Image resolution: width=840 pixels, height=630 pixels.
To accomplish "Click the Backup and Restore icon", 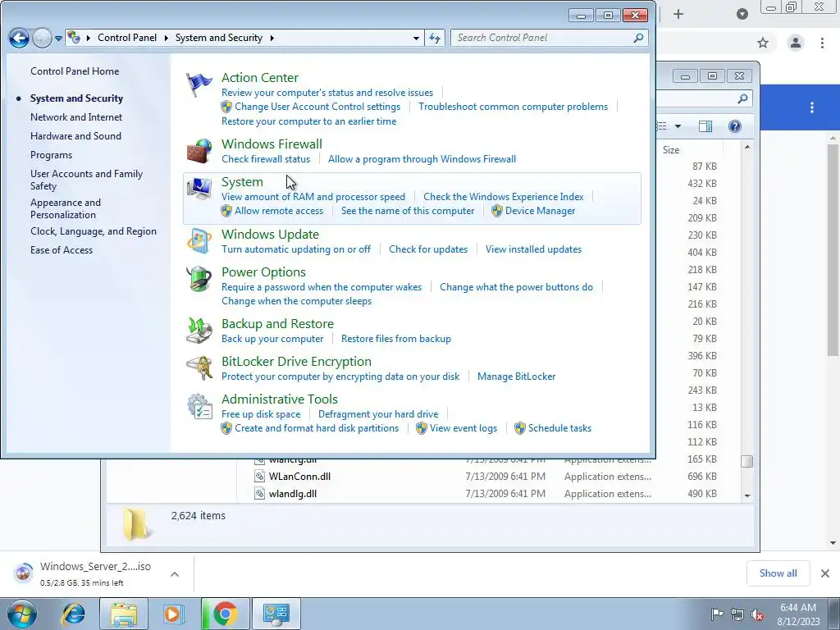I will 199,330.
